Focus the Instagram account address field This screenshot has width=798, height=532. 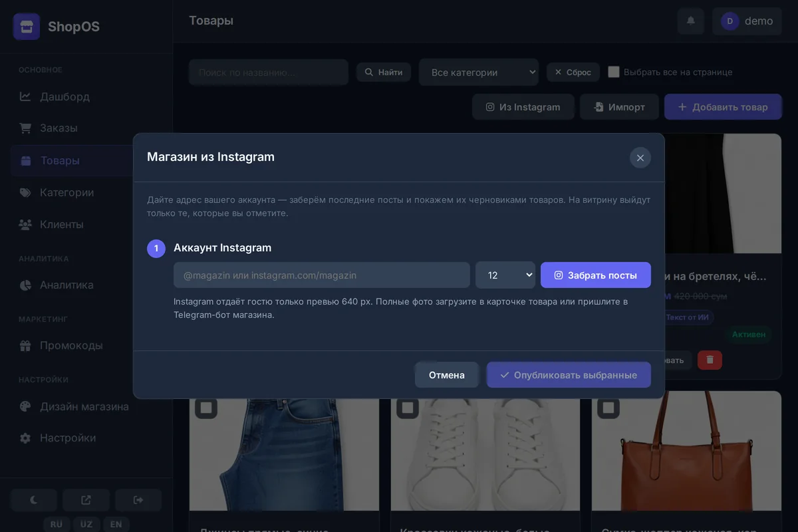point(322,275)
